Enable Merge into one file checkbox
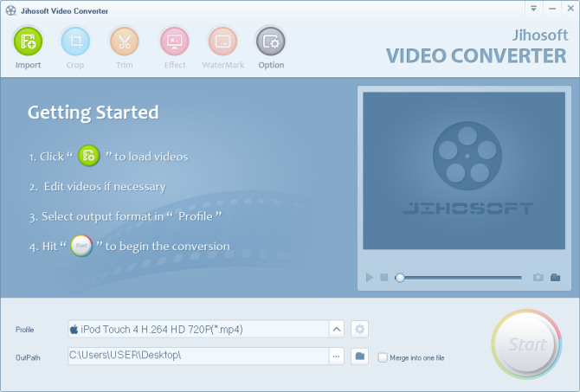The height and width of the screenshot is (392, 580). 383,357
